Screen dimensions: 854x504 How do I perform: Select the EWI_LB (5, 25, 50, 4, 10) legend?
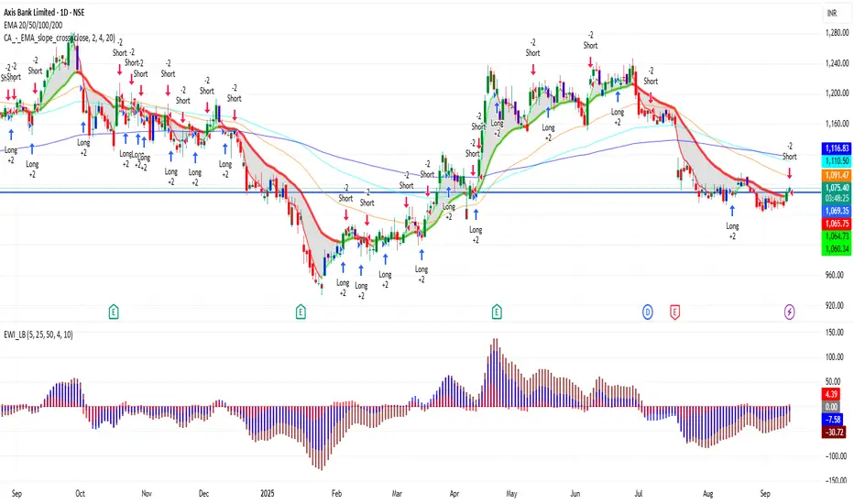click(x=38, y=334)
